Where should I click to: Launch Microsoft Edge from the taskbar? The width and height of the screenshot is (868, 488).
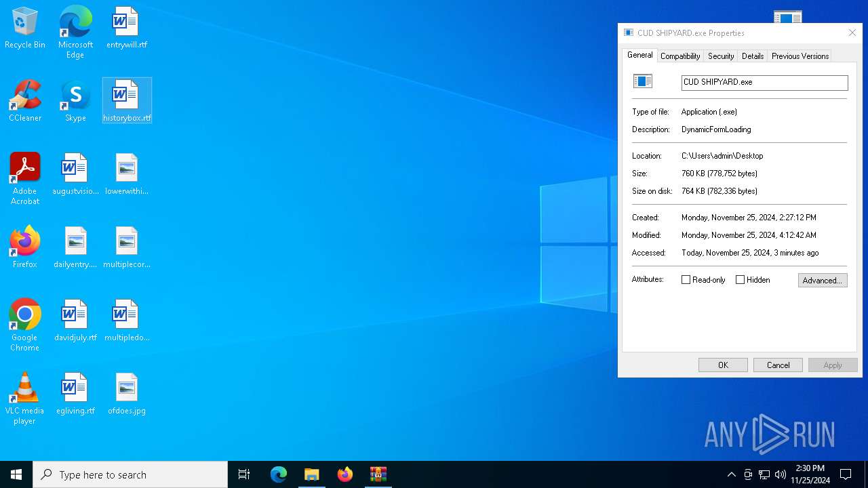point(279,474)
